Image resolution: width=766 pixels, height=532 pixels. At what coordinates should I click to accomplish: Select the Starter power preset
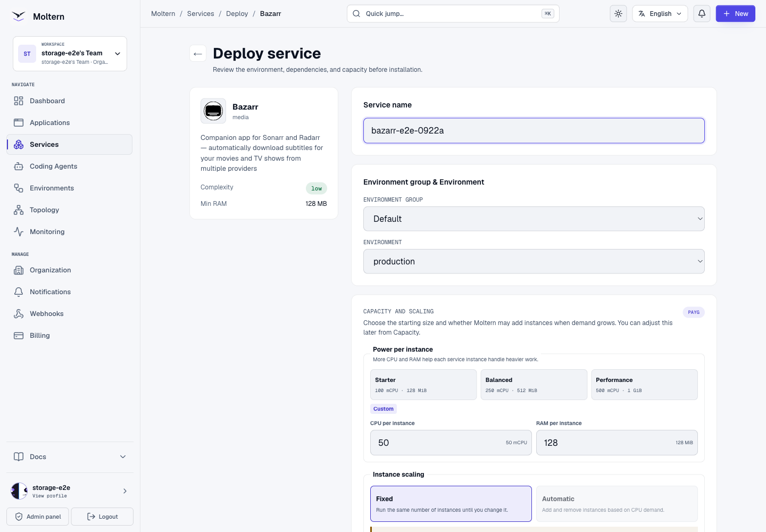423,385
